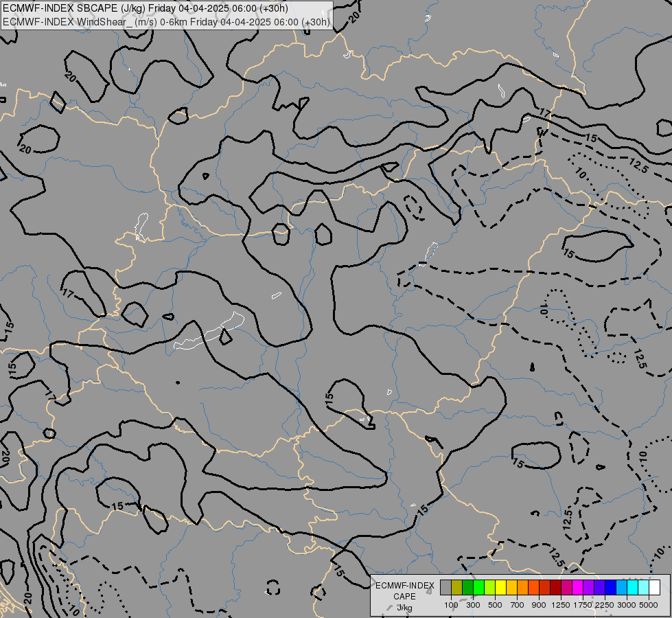Click the 100 value on legend scale
Viewport: 672px width, 618px height.
point(451,605)
